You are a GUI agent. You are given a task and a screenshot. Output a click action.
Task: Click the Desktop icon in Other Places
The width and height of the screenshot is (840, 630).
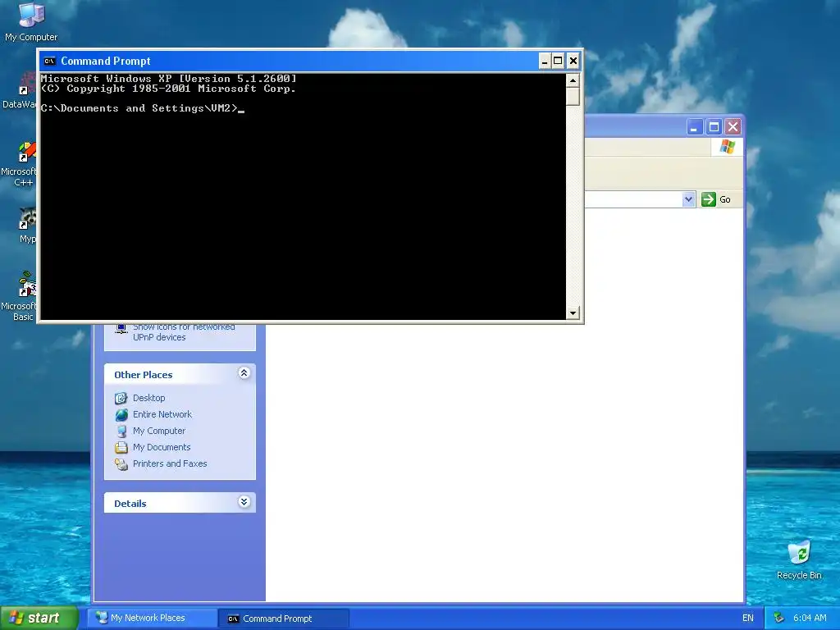click(x=121, y=398)
